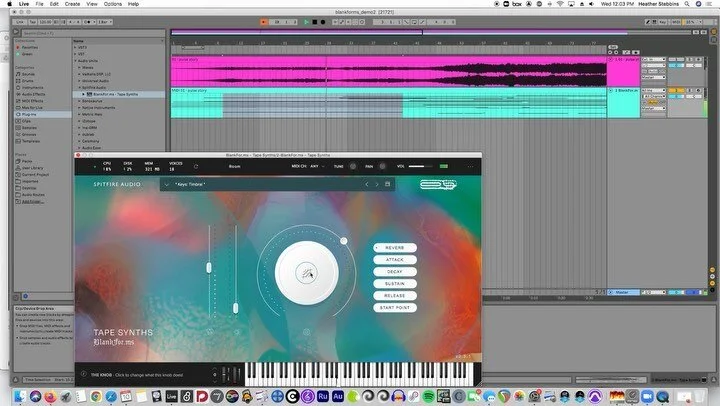Viewport: 720px width, 406px height.
Task: Click the Arrangement Record button
Action: [x=323, y=22]
